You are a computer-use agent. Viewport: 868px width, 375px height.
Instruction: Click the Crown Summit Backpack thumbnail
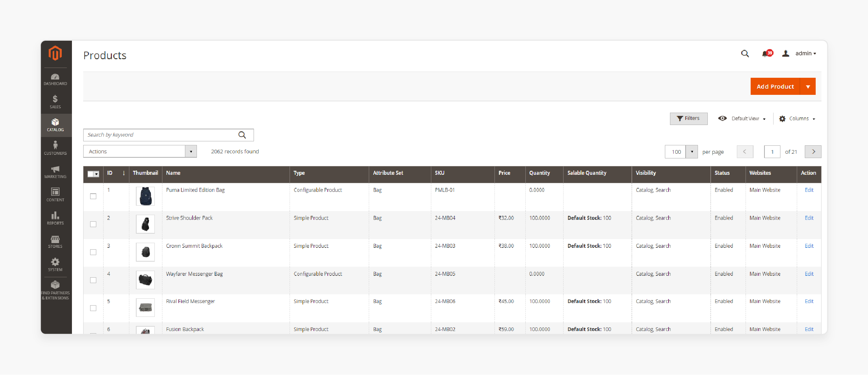coord(145,252)
